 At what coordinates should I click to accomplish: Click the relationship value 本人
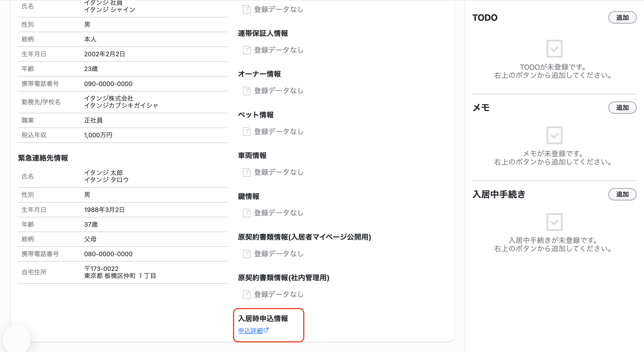tap(90, 40)
